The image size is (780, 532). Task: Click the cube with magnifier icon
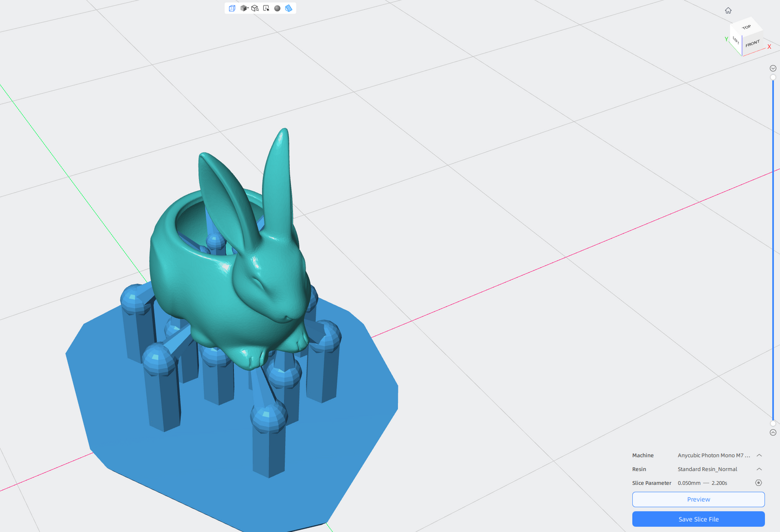255,8
